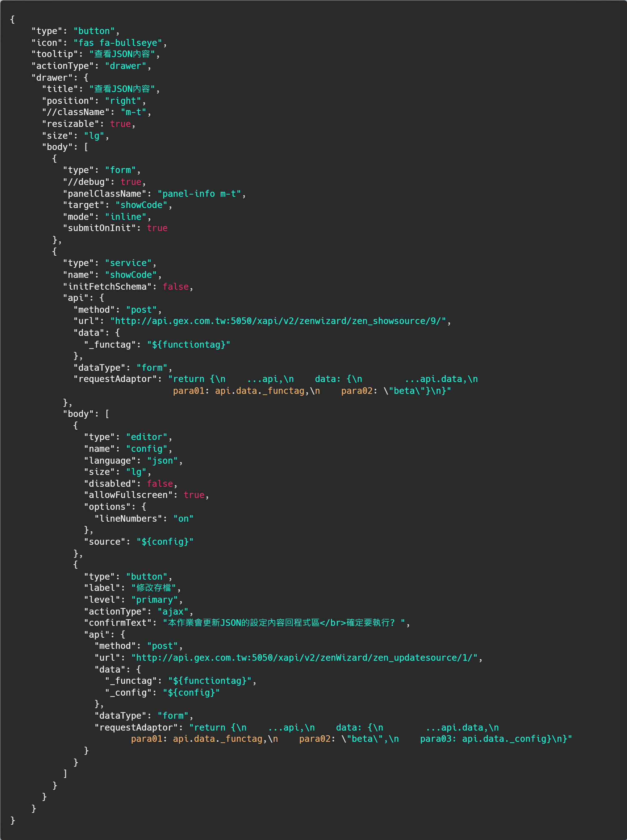Screen dimensions: 627x840
Task: Select the "panel-info m-t" string
Action: click(199, 194)
